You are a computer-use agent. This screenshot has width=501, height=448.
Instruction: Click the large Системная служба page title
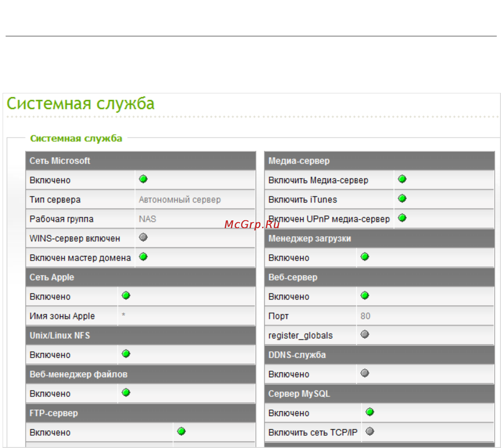point(80,104)
